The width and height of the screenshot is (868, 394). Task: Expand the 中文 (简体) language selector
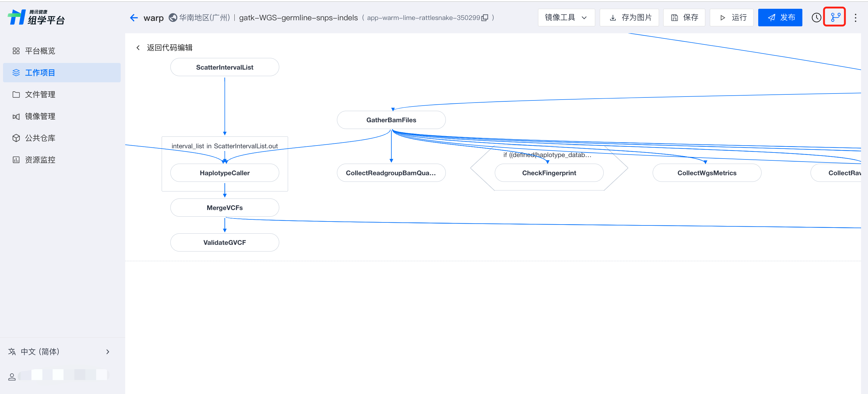click(59, 352)
